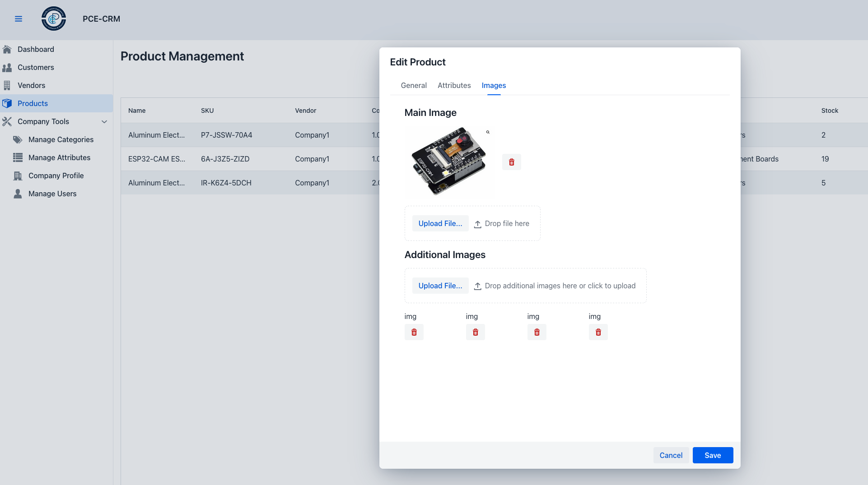Select the Images tab
The width and height of the screenshot is (868, 485).
pyautogui.click(x=494, y=85)
